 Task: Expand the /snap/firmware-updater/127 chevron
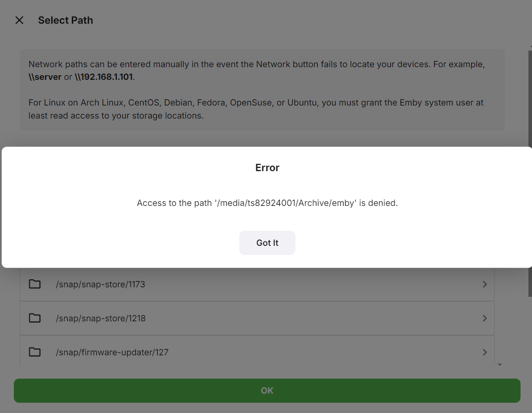pyautogui.click(x=485, y=352)
